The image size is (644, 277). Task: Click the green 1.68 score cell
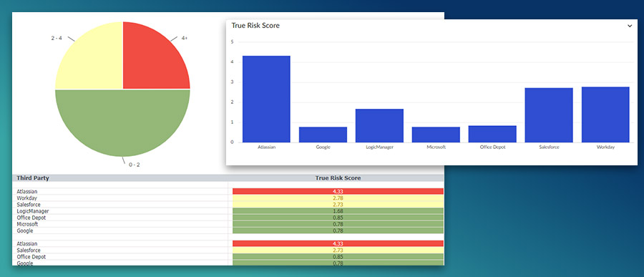point(338,211)
